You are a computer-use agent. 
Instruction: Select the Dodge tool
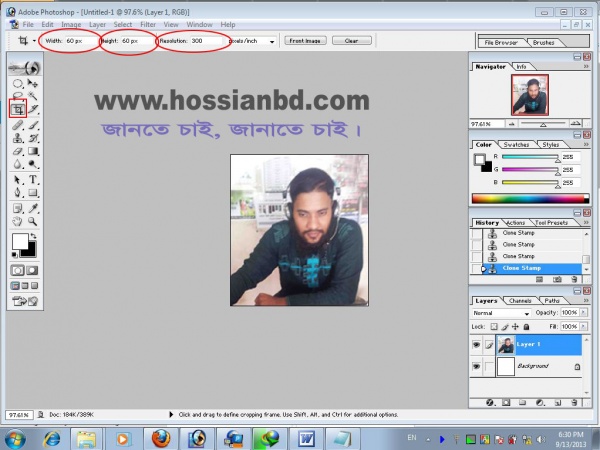[33, 164]
